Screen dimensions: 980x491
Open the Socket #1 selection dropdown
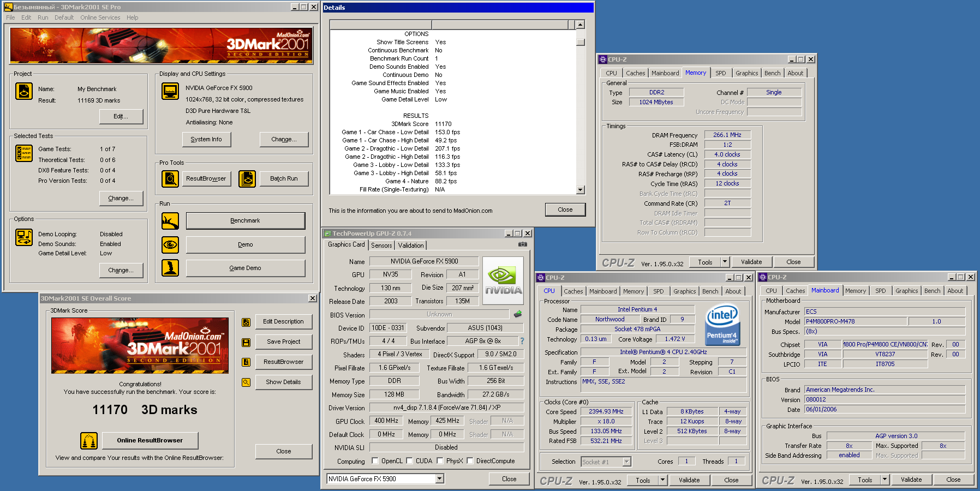point(626,462)
